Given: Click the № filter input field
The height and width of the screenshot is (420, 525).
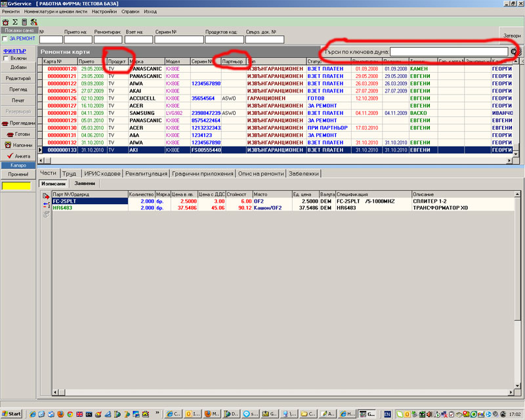Looking at the screenshot, I should 51,39.
